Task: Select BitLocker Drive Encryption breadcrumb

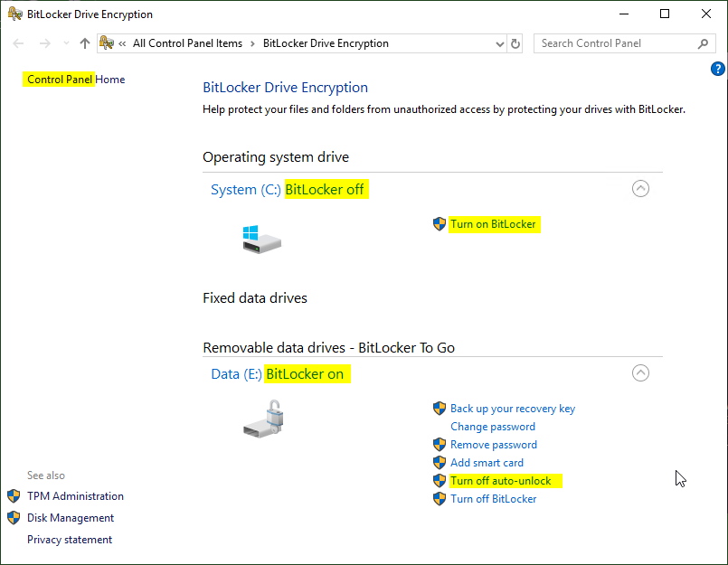Action: [326, 43]
